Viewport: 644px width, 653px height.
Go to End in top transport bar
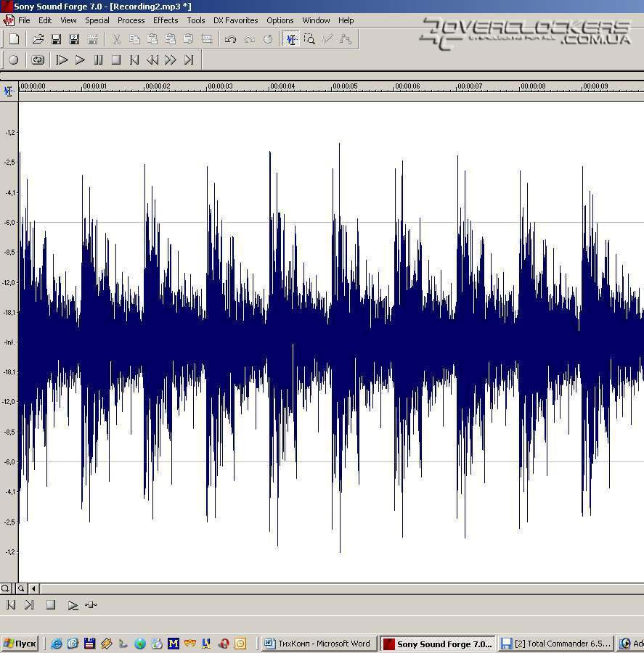[x=189, y=60]
